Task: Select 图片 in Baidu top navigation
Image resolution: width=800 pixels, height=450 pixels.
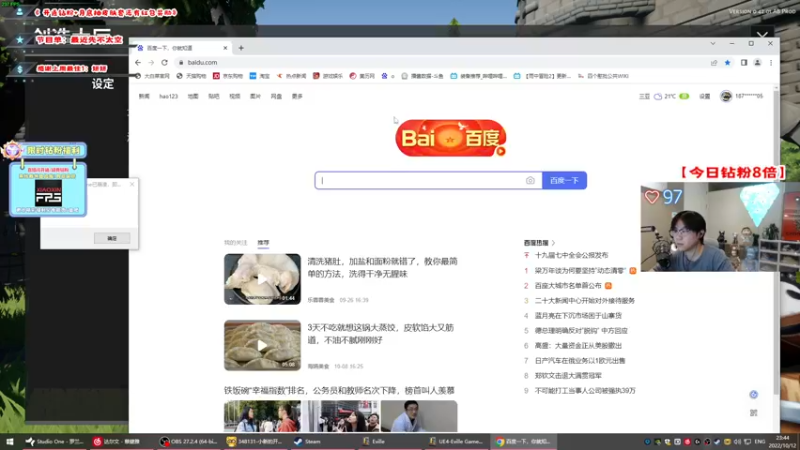Action: (256, 96)
